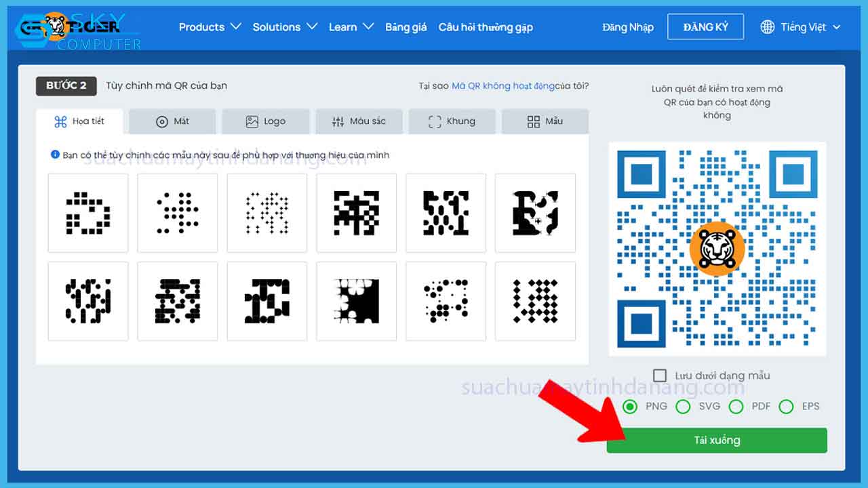Open the Màu sắc tab
Viewport: 868px width, 488px height.
tap(359, 121)
